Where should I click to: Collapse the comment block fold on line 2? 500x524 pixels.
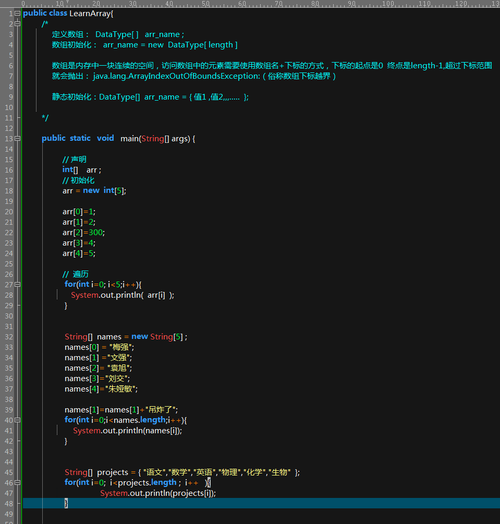point(17,24)
